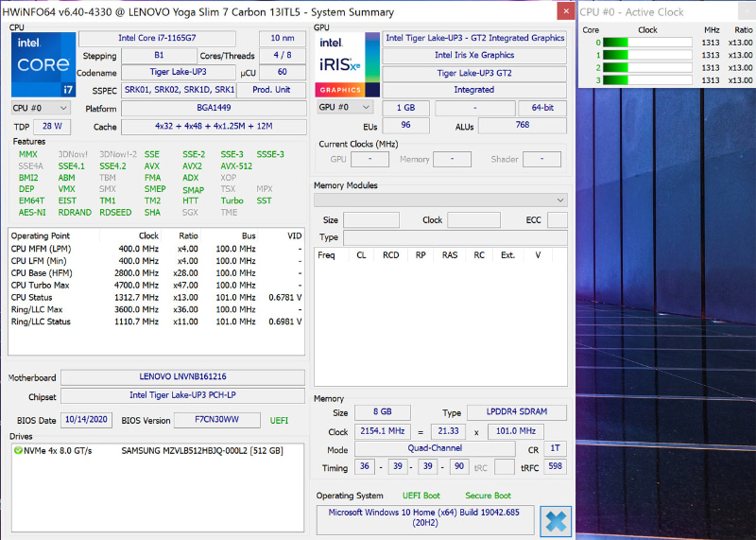756x540 pixels.
Task: Click the memory multiplier 21.33 field
Action: click(448, 431)
